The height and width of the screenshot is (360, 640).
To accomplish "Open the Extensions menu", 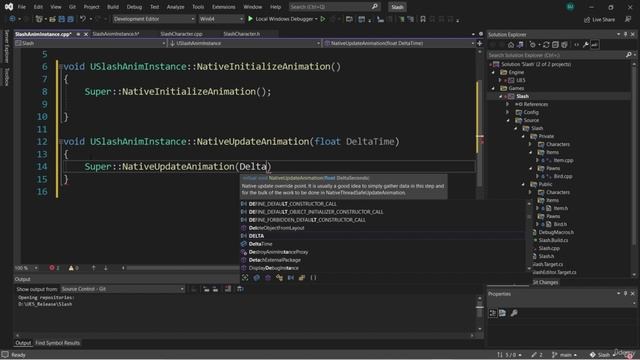I will (x=223, y=7).
